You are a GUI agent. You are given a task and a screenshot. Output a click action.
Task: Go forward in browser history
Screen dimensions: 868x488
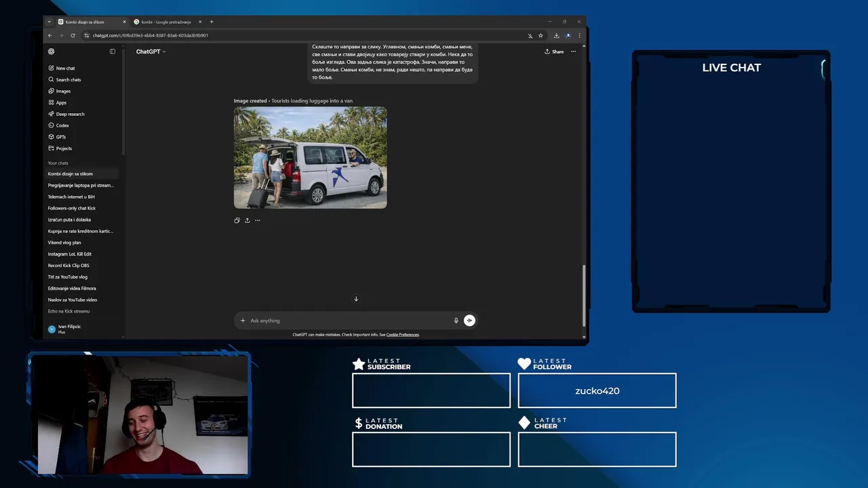[x=61, y=35]
